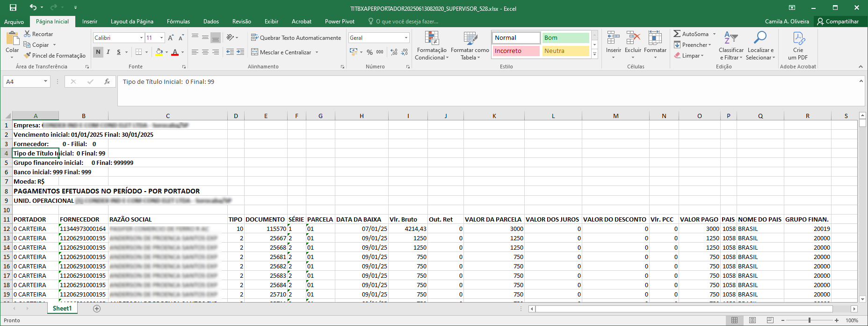Click Crie um PDF
Image resolution: width=868 pixels, height=326 pixels.
click(798, 45)
